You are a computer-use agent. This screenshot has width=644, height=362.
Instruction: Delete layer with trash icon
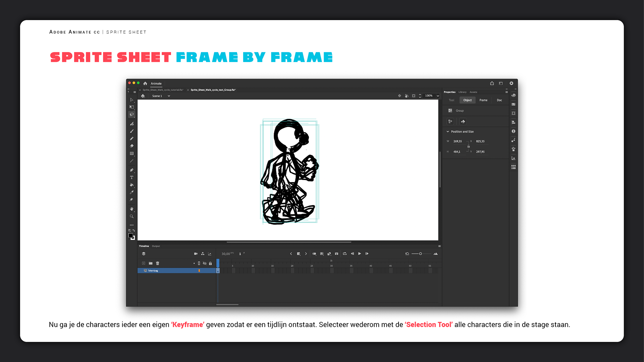158,263
